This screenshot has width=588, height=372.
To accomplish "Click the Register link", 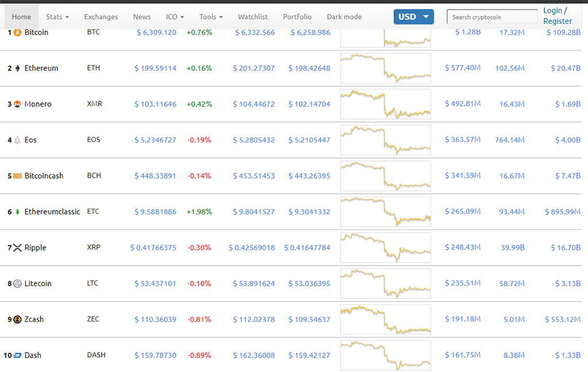I will [558, 21].
